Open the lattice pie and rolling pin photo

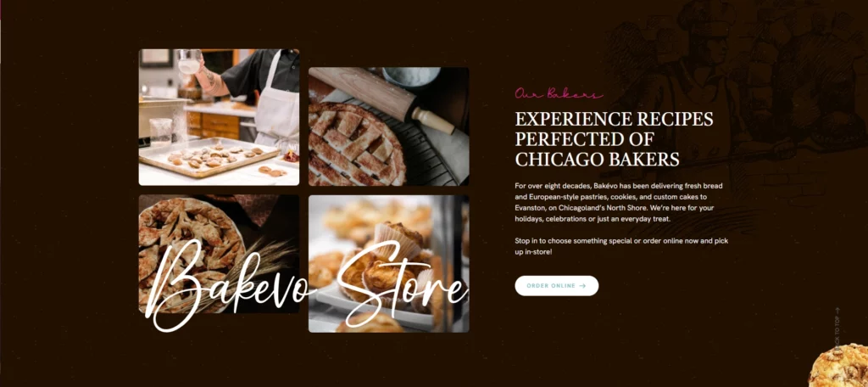(x=388, y=126)
